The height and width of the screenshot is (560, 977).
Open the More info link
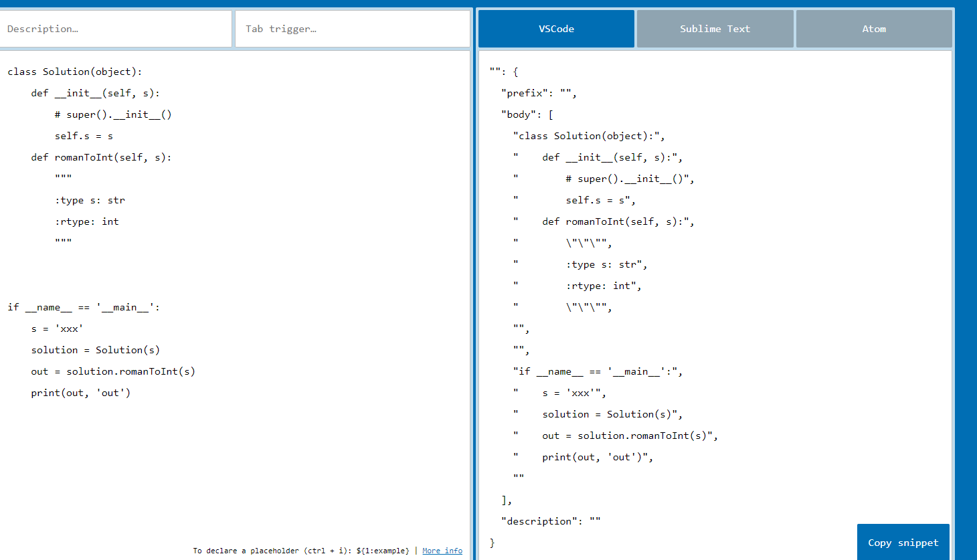pos(442,551)
